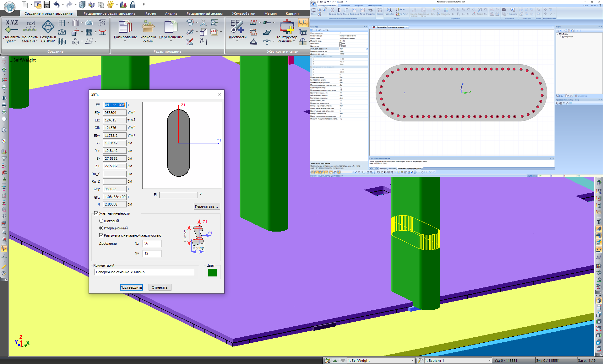
Task: Open the SelfWeight load case dropdown
Action: tap(412, 361)
